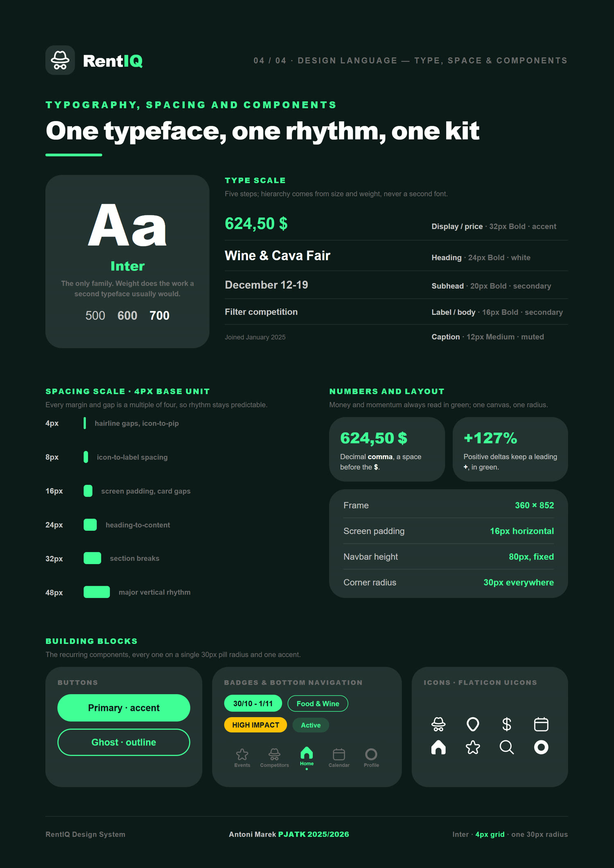
Task: Click the TYPE SCALE section heading
Action: 255,180
